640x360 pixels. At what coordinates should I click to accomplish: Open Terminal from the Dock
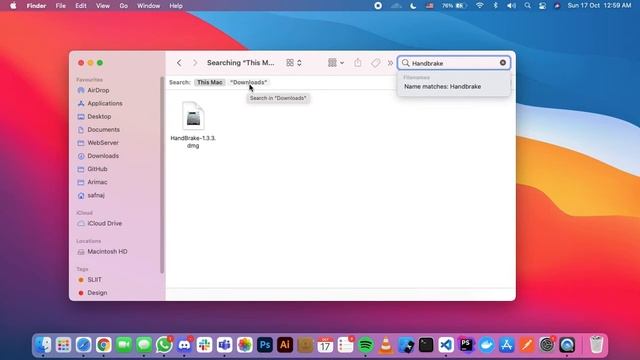coord(426,345)
